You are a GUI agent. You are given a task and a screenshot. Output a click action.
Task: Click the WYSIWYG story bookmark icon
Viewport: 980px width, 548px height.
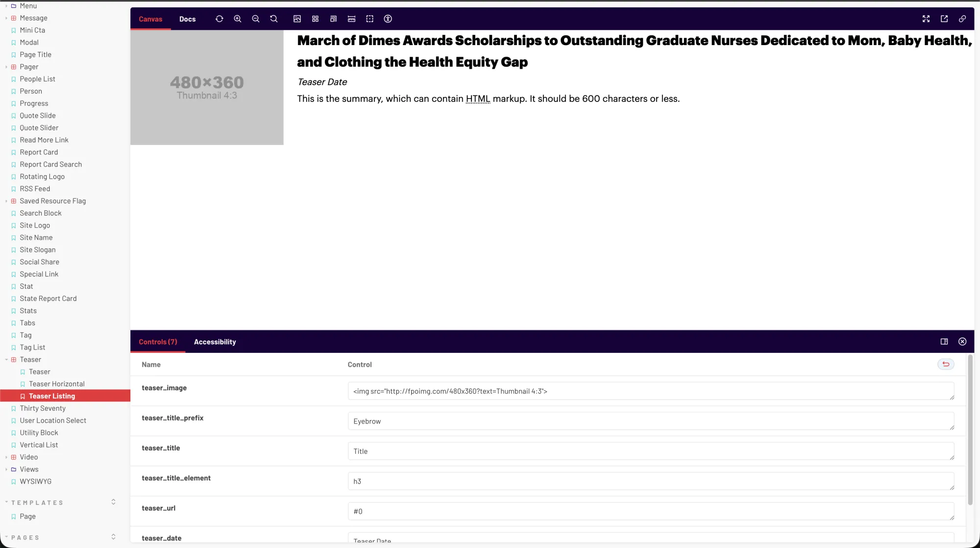pos(14,482)
